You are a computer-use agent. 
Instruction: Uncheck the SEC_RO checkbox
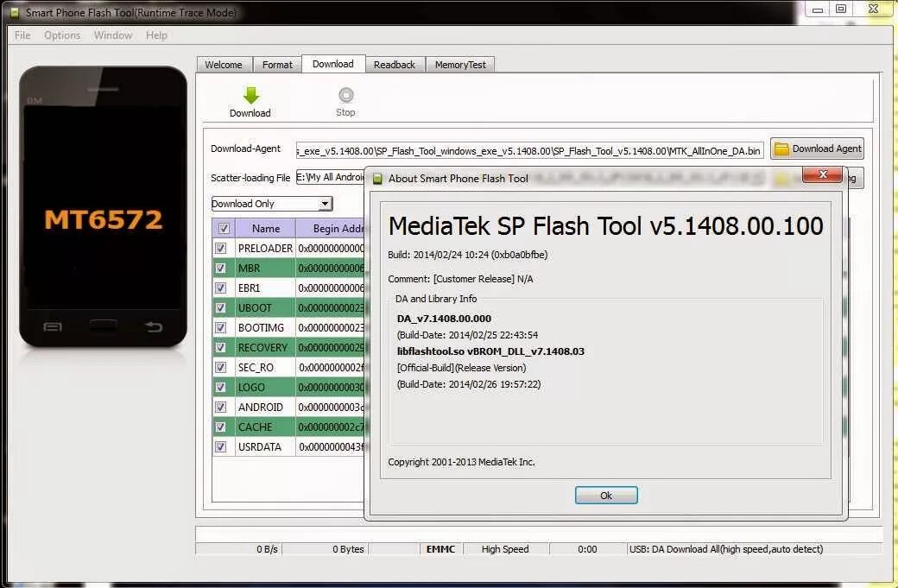[220, 368]
